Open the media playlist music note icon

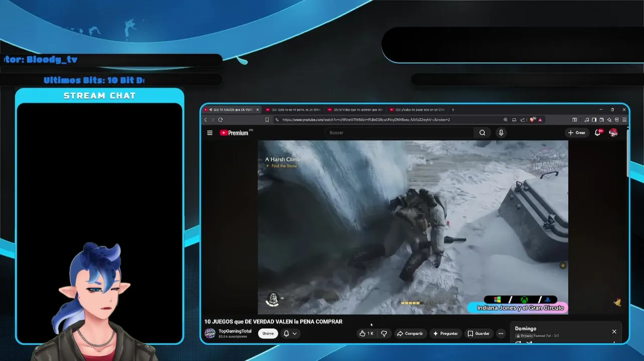pos(587,120)
